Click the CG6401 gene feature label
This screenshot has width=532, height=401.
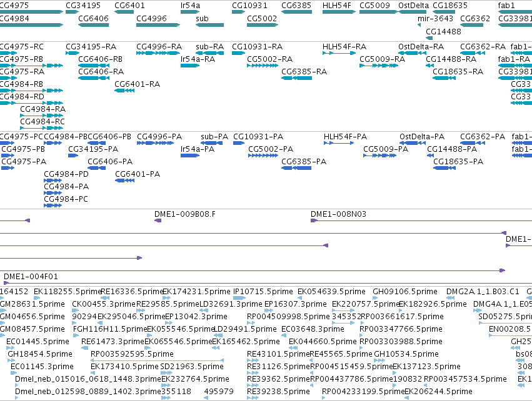point(129,6)
